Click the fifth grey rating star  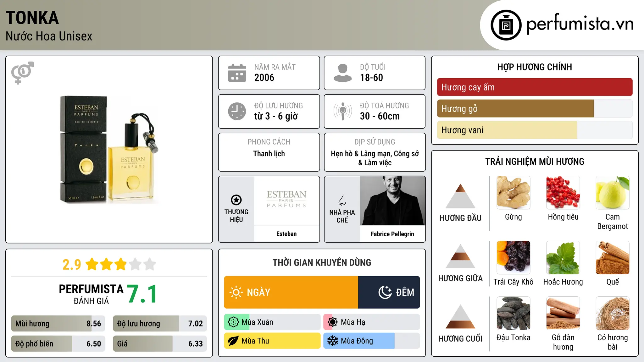tap(150, 264)
